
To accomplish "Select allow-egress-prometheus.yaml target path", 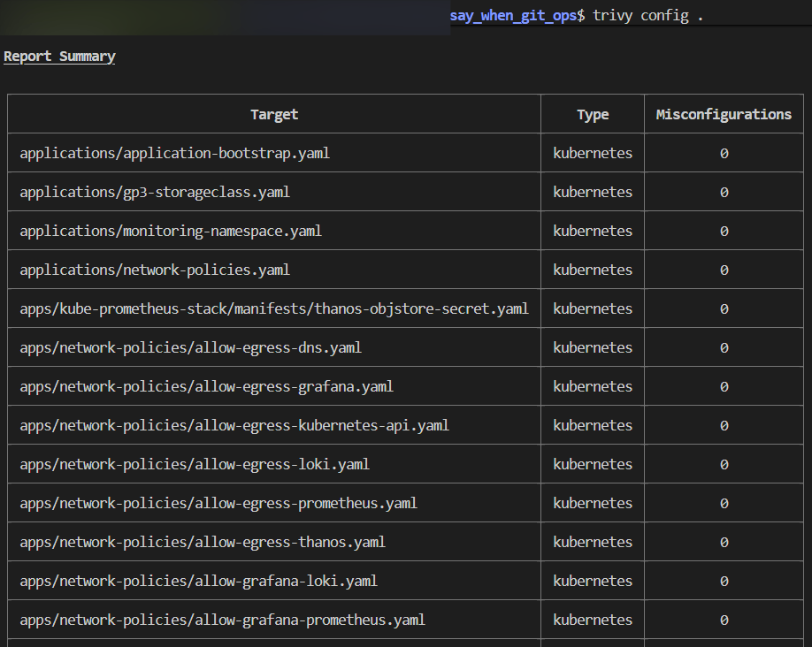I will click(218, 503).
